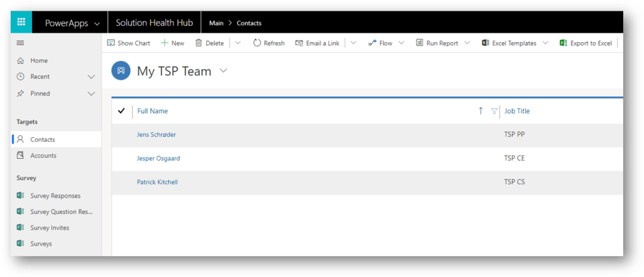The width and height of the screenshot is (644, 277).
Task: Select Survey Responses in the sidebar
Action: click(55, 196)
